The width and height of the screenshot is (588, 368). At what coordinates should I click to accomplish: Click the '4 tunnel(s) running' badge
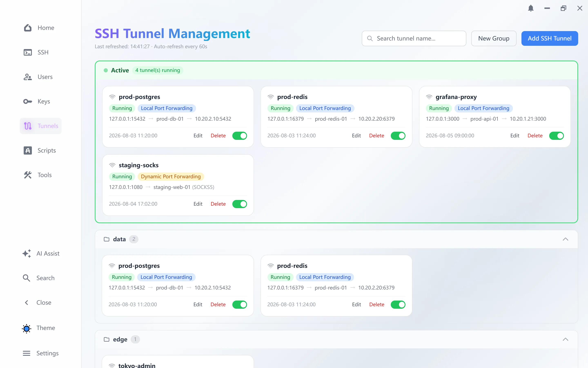click(x=158, y=70)
